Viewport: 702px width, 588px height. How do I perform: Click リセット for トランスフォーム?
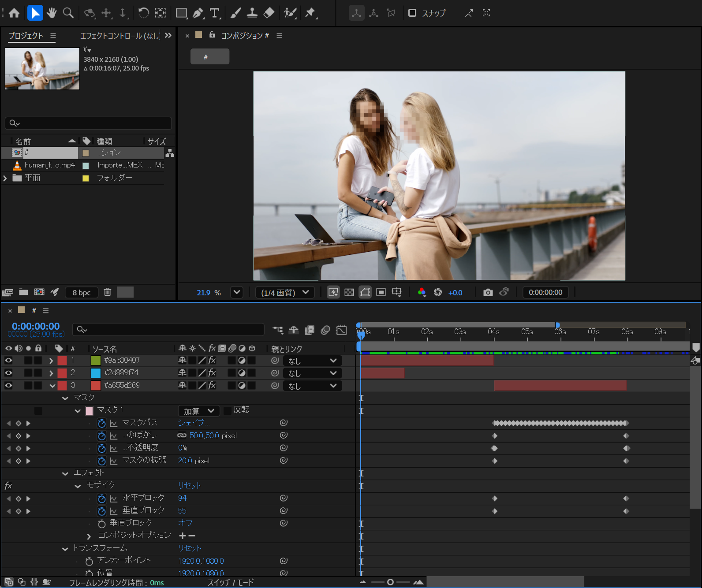click(x=190, y=548)
